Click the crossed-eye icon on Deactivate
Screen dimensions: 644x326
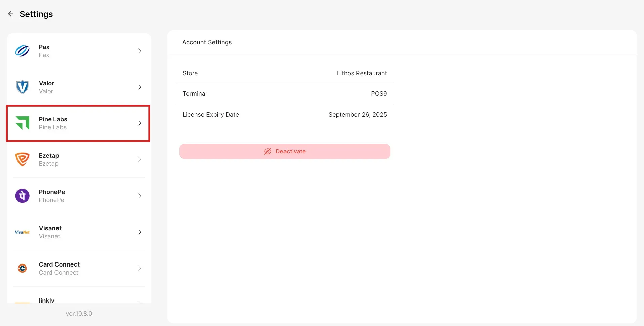tap(268, 151)
